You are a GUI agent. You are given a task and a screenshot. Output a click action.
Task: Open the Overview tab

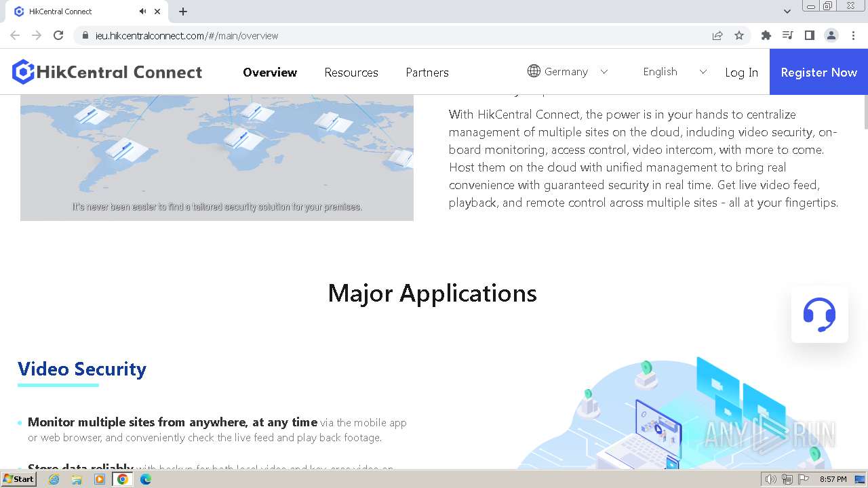pos(270,73)
